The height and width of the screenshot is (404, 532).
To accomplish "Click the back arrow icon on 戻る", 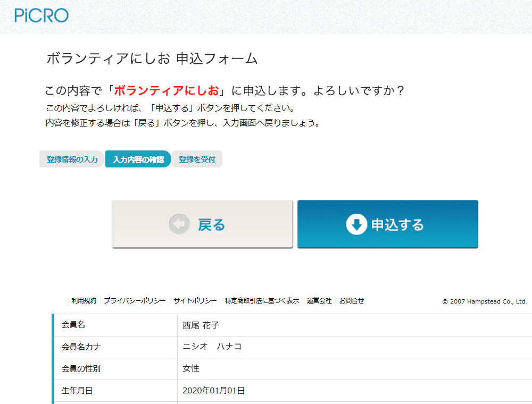I will pyautogui.click(x=179, y=224).
